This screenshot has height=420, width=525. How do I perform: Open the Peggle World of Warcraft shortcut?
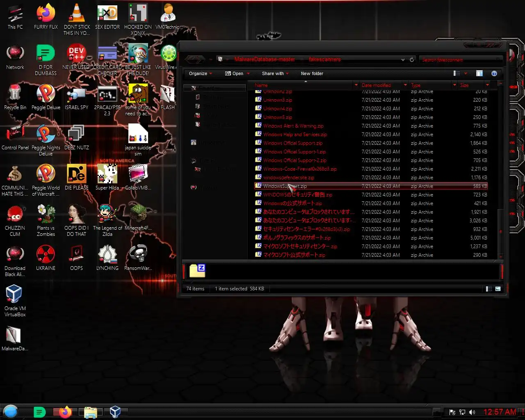click(x=46, y=180)
